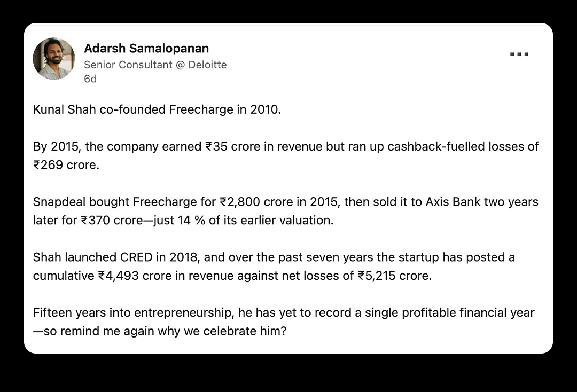The height and width of the screenshot is (392, 577).
Task: Click the 'Kunal Shah co-founded Freecharge' sentence
Action: click(x=157, y=109)
